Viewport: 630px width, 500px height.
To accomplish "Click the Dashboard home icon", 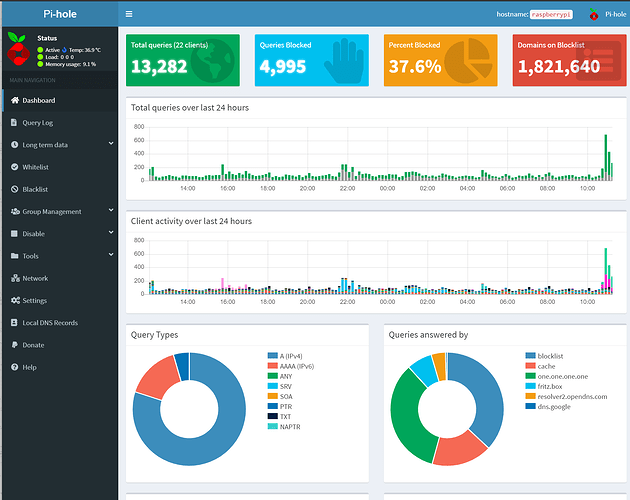I will 14,101.
